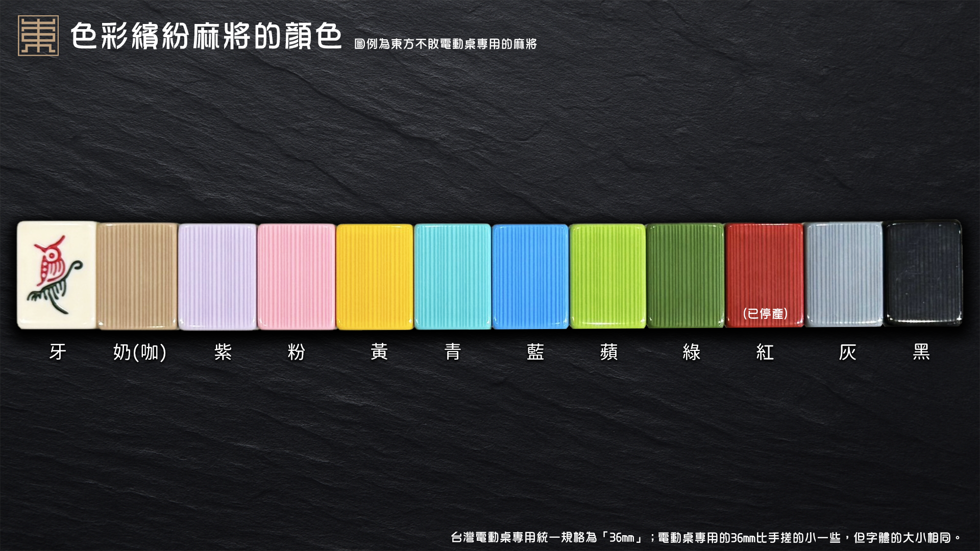Pick the cyan mahjong tile

[453, 277]
